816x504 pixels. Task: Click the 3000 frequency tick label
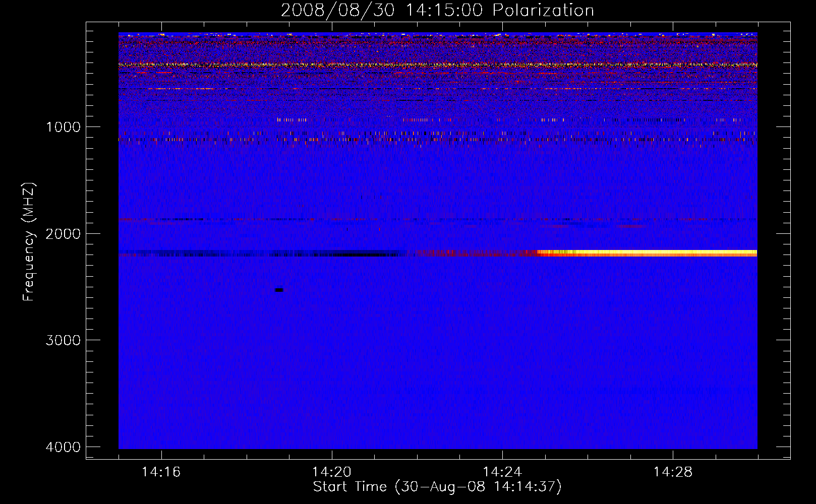tap(63, 340)
